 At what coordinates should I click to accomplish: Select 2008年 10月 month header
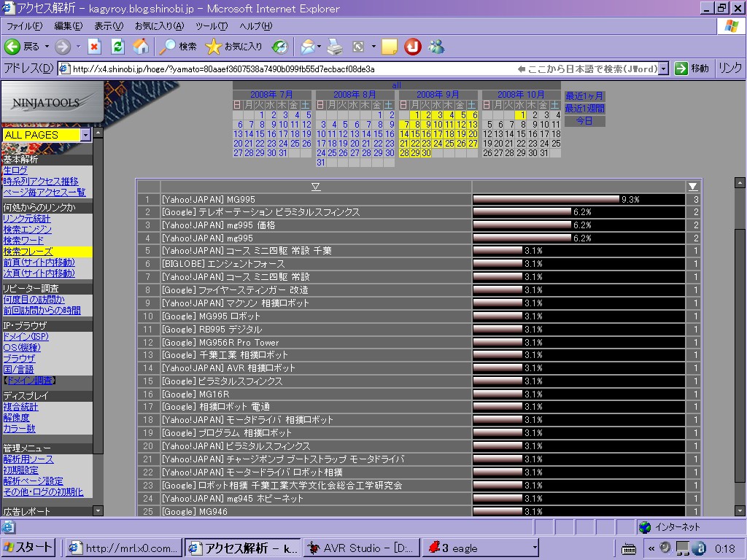[x=521, y=95]
